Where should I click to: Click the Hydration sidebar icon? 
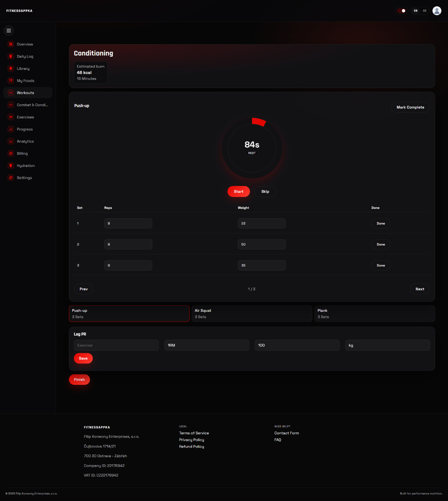pyautogui.click(x=11, y=166)
